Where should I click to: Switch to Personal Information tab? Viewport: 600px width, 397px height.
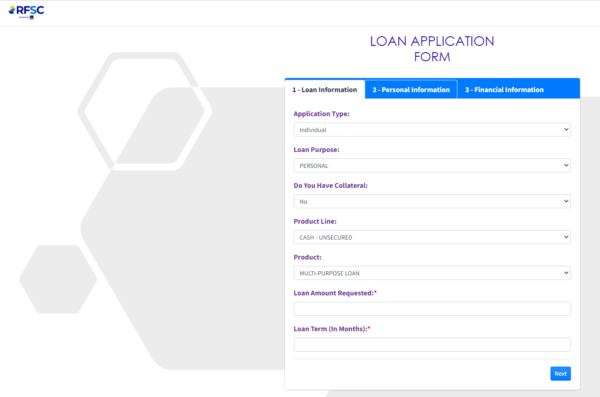click(411, 90)
